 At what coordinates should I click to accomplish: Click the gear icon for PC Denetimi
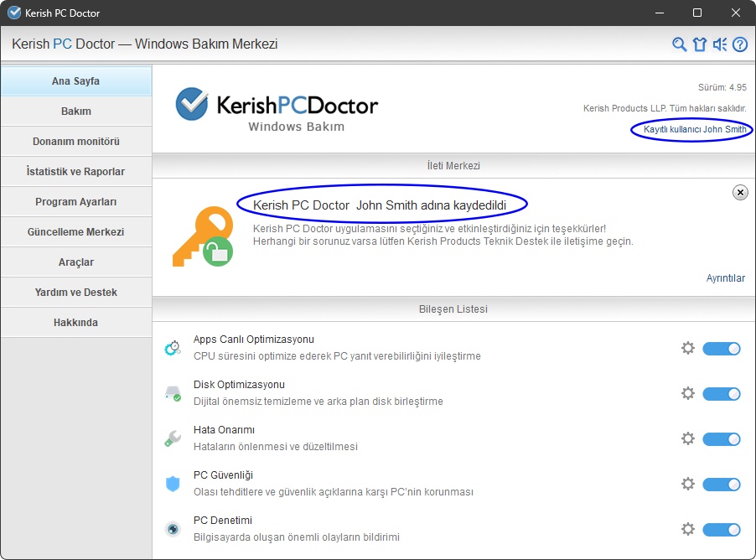tap(688, 529)
